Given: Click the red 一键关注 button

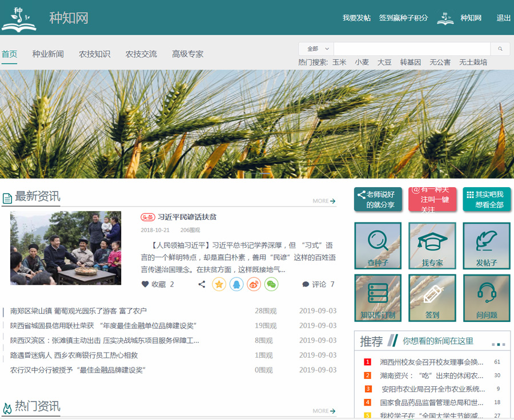Looking at the screenshot, I should coord(432,199).
